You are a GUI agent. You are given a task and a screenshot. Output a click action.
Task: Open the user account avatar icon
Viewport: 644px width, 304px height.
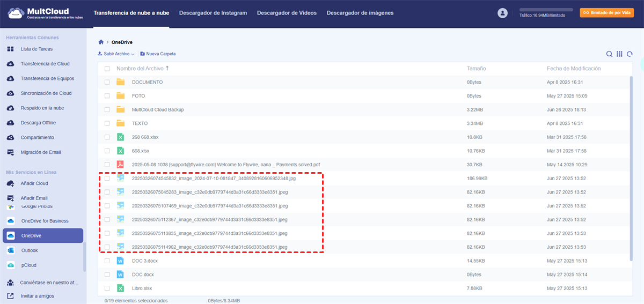coord(502,13)
